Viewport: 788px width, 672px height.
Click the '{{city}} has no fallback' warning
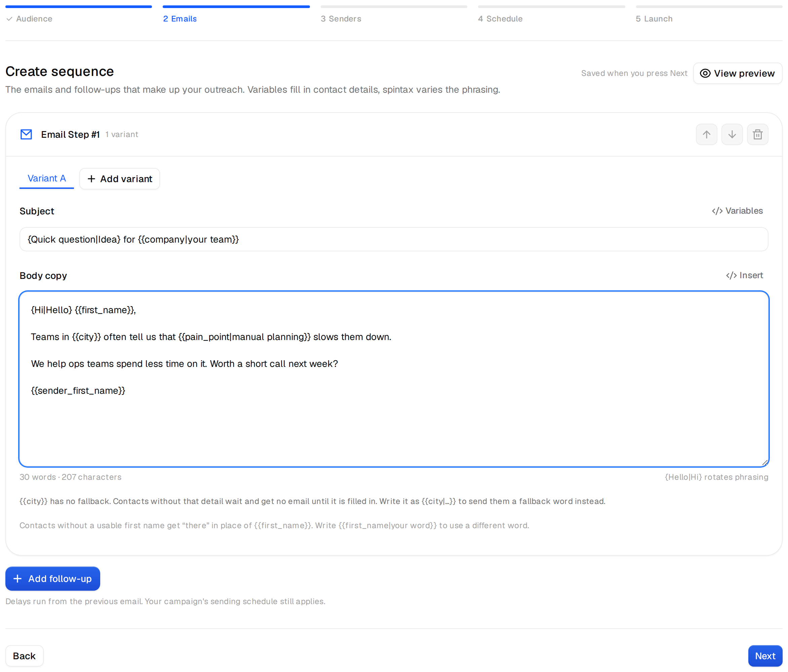point(312,501)
